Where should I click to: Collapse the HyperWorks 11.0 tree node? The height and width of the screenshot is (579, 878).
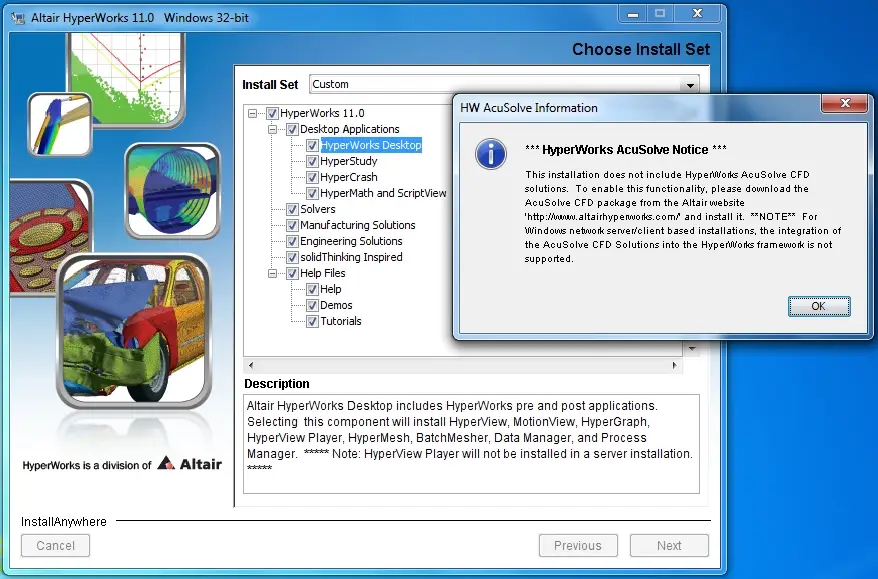tap(253, 114)
